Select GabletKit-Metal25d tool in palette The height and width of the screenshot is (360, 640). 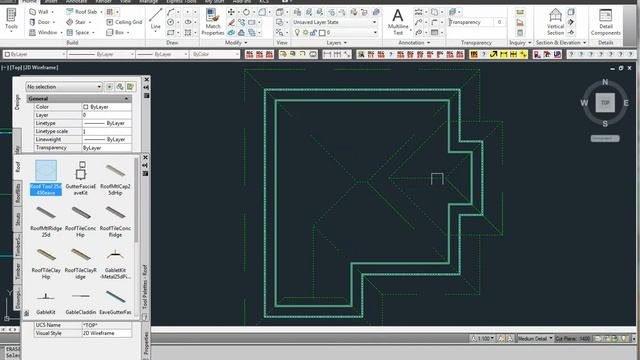(x=115, y=264)
